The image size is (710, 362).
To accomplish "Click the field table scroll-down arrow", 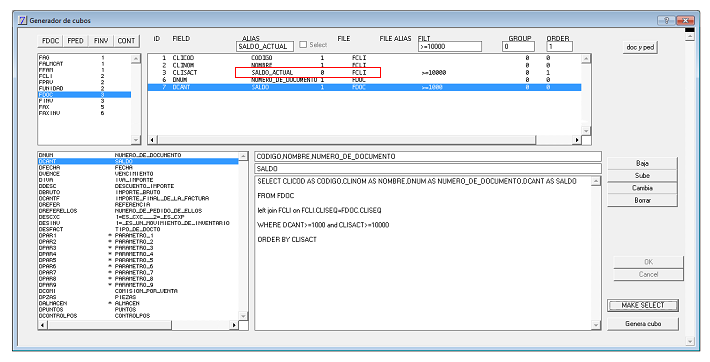I will pos(586,130).
